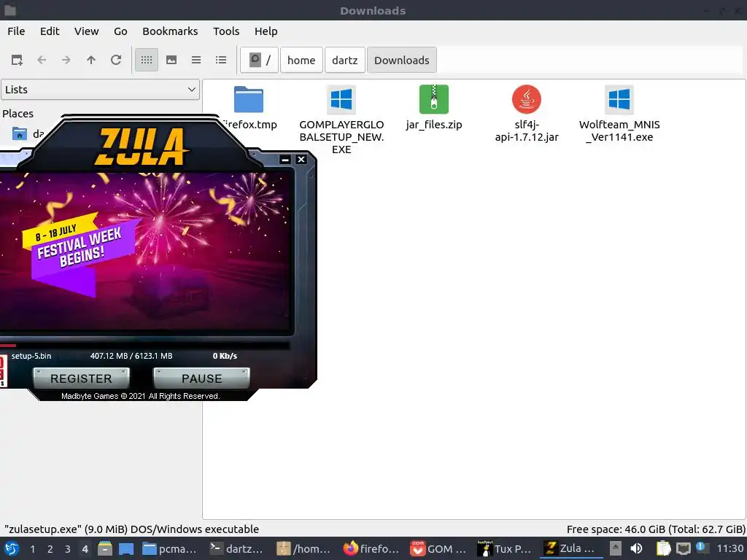Click the Festival Week banner image
Screen dimensions: 747x560
(x=145, y=251)
